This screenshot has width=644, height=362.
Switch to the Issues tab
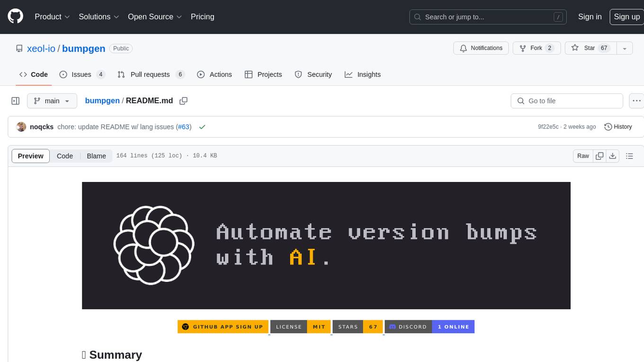[82, 74]
